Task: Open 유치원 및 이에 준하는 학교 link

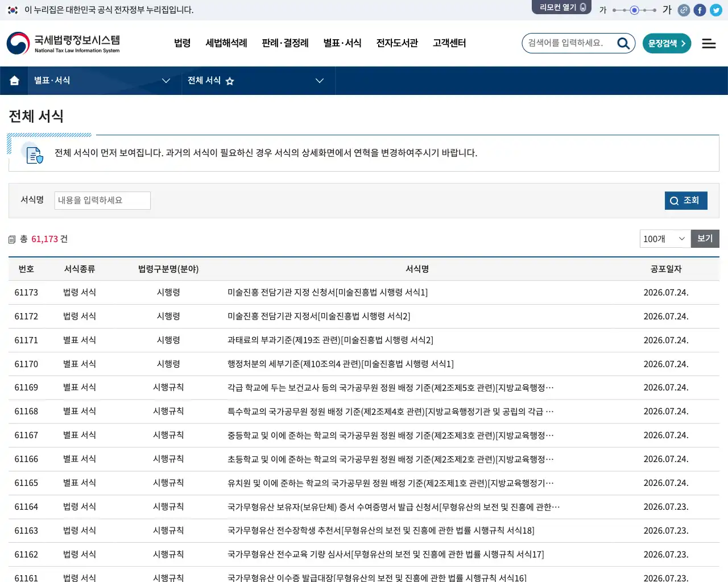Action: [391, 483]
